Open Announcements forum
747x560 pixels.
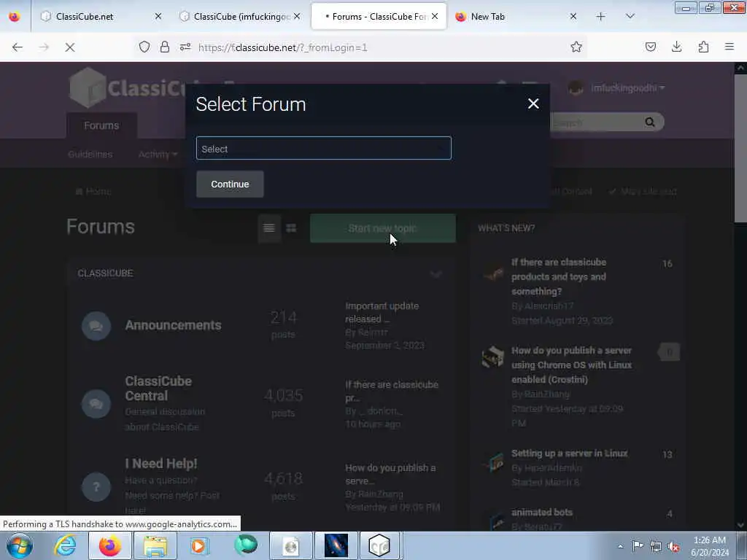(173, 325)
